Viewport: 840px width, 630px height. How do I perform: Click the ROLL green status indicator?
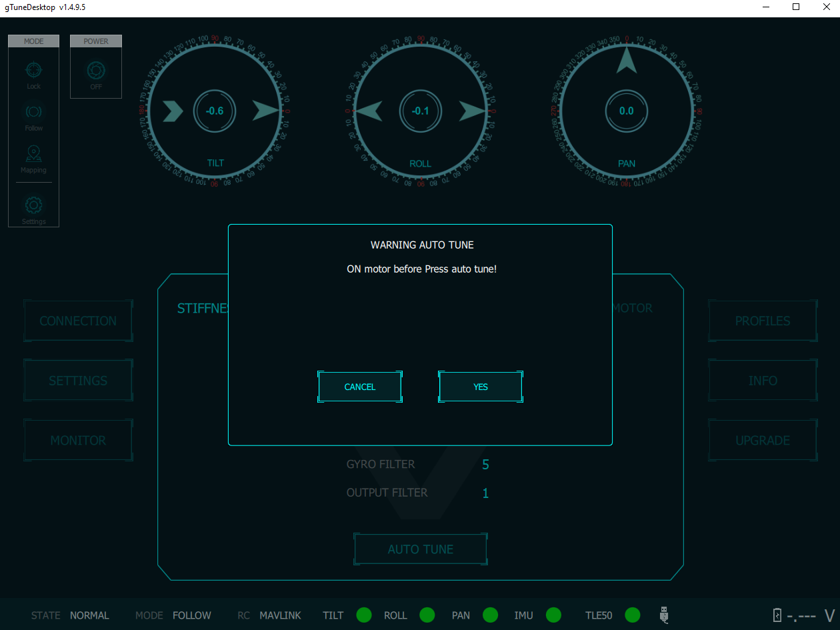click(x=427, y=615)
